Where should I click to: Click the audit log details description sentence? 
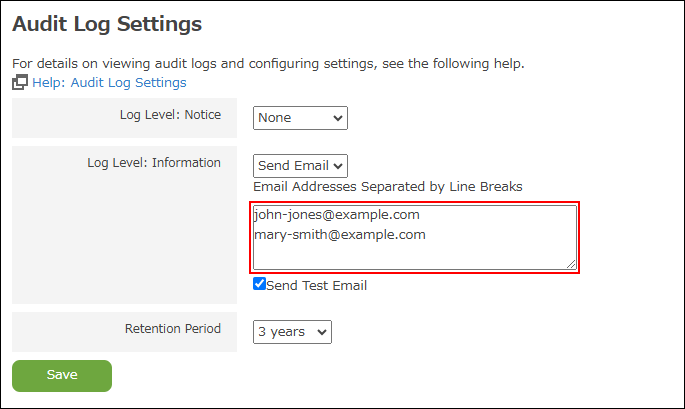pos(268,64)
